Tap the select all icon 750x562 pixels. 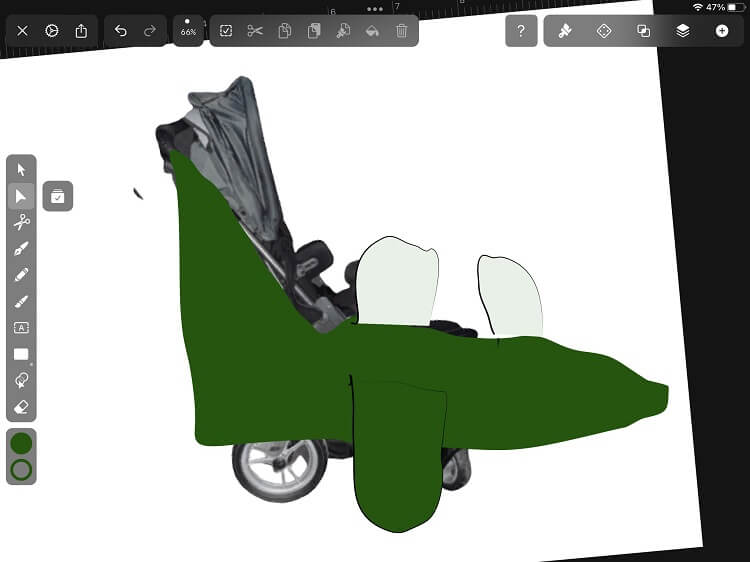(x=226, y=31)
